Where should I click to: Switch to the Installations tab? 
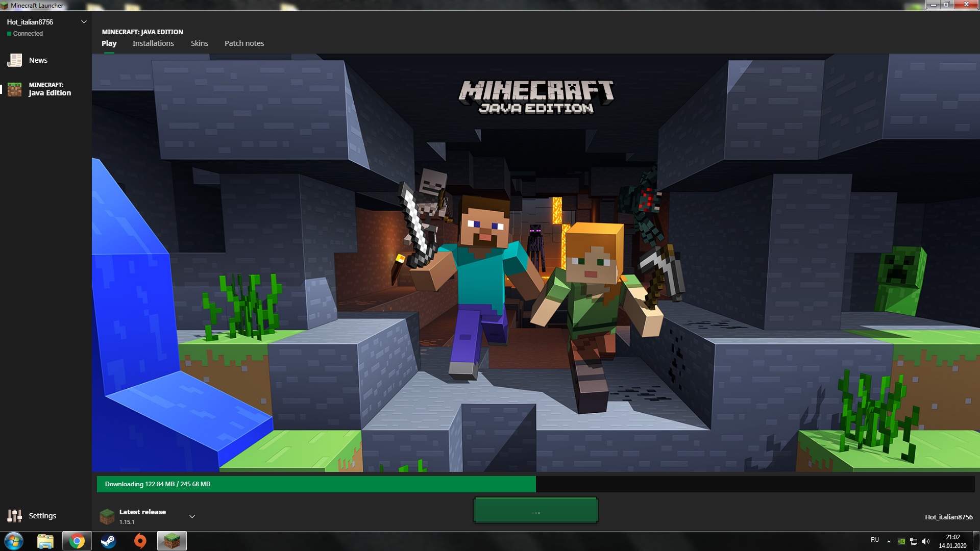click(x=153, y=43)
